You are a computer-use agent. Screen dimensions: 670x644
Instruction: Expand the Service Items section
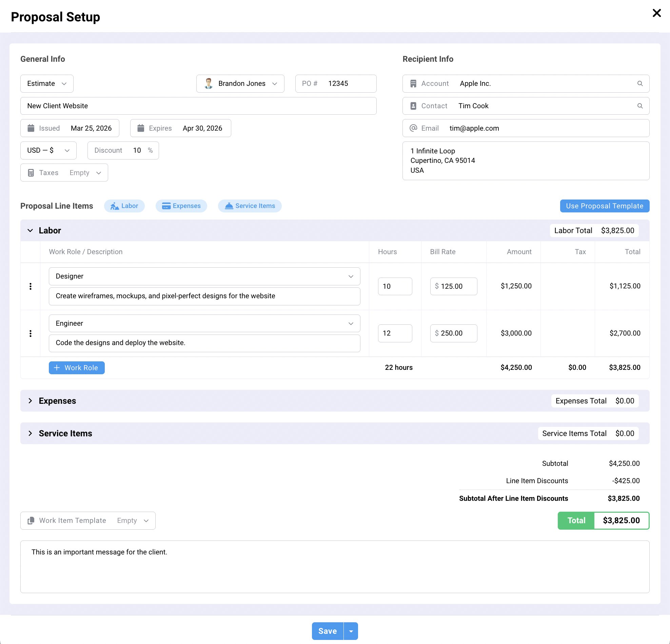(30, 433)
